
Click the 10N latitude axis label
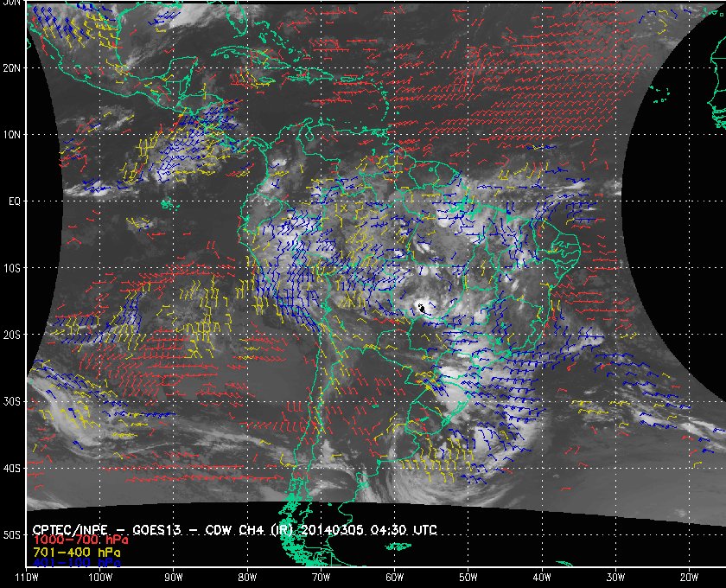[x=11, y=135]
